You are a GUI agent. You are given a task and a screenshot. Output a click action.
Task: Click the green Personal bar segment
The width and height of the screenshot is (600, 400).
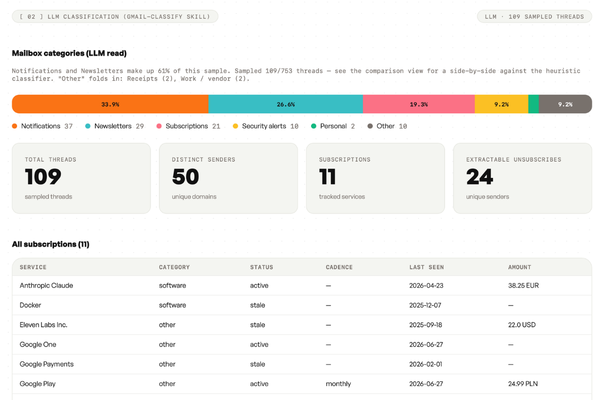pos(533,104)
